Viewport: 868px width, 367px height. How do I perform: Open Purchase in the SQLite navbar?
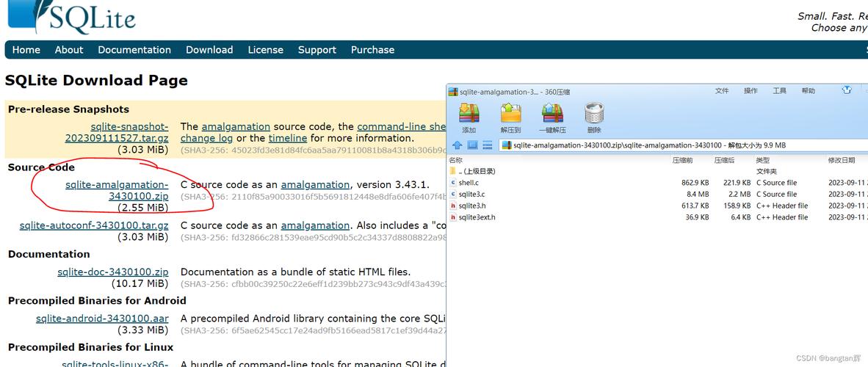(372, 50)
